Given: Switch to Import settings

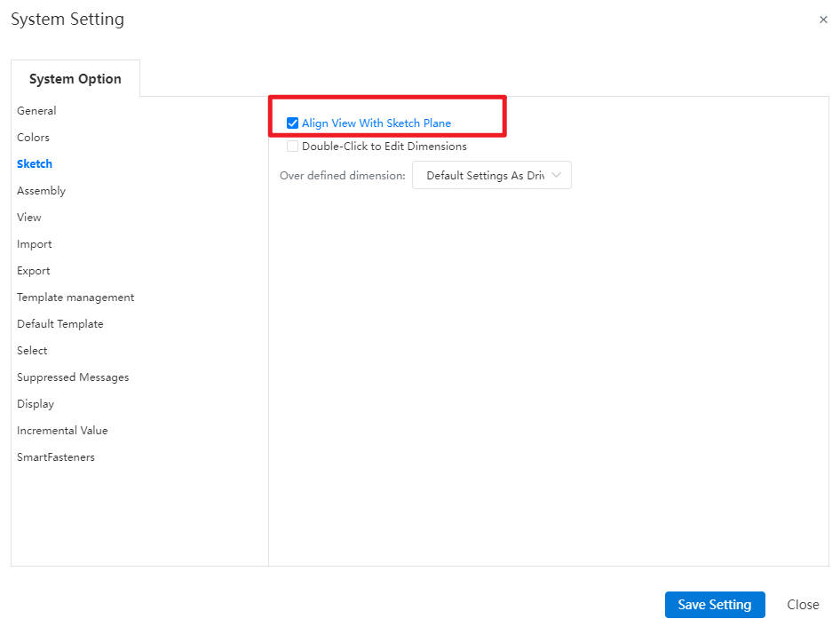Looking at the screenshot, I should tap(35, 244).
